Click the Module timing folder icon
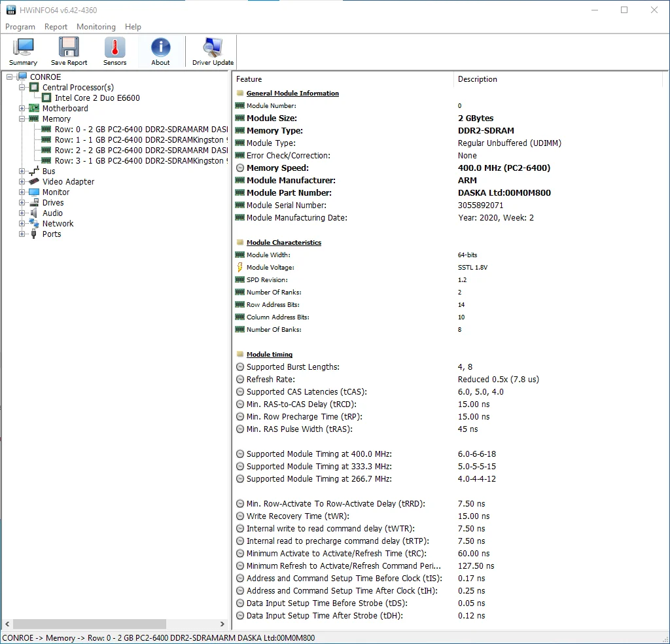The height and width of the screenshot is (644, 670). (240, 354)
